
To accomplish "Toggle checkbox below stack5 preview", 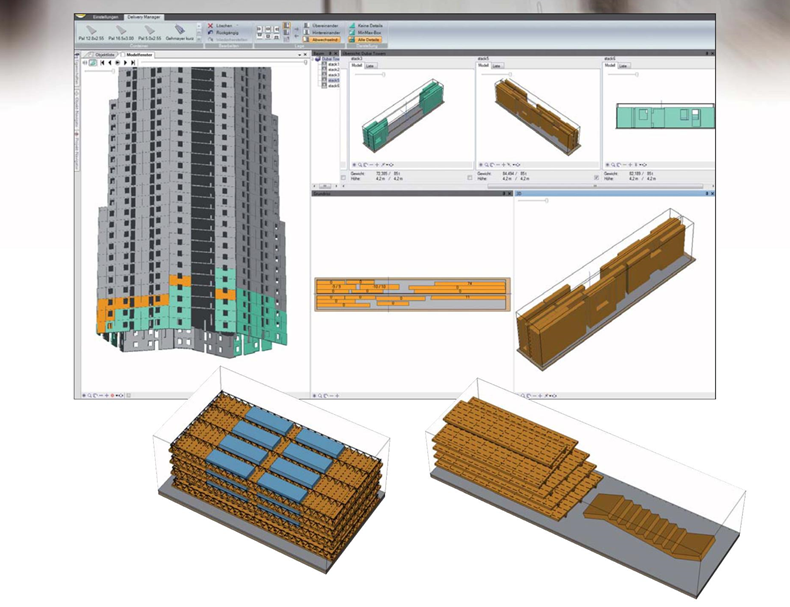I will pyautogui.click(x=471, y=178).
